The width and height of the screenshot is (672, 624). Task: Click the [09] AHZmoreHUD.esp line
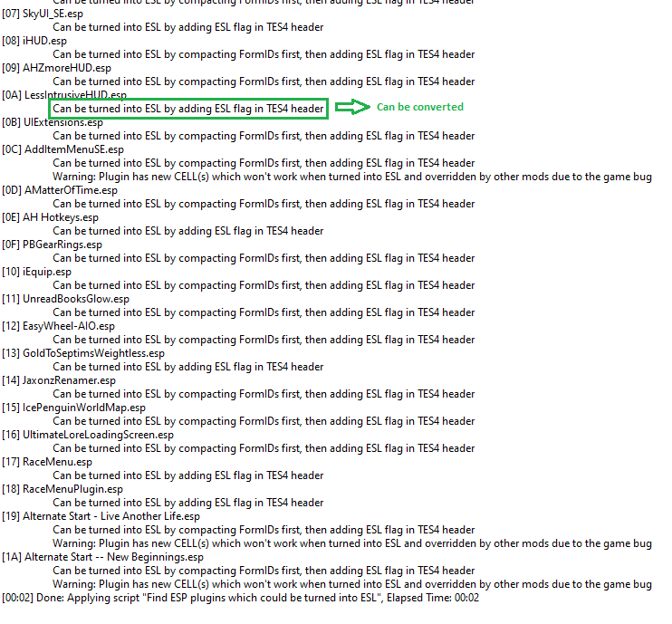(56, 68)
